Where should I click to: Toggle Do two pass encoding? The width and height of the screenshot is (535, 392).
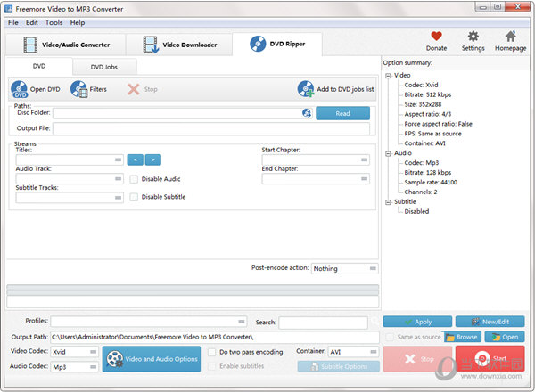(x=212, y=352)
